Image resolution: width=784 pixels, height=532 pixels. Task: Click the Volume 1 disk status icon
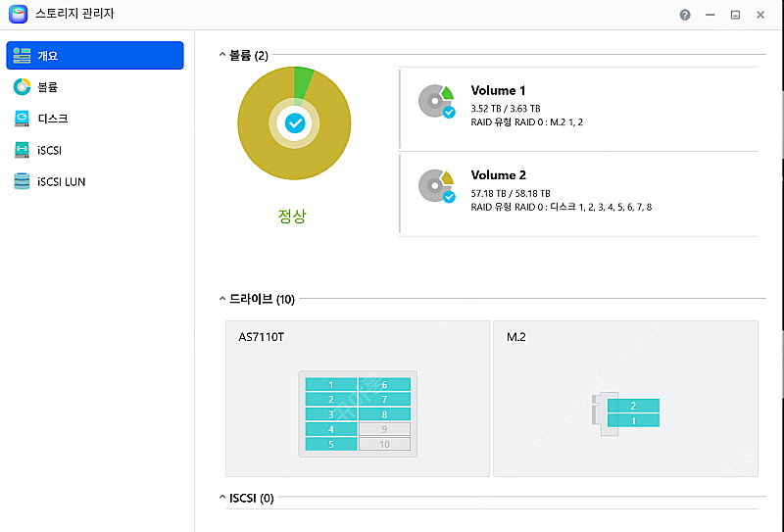click(x=436, y=101)
